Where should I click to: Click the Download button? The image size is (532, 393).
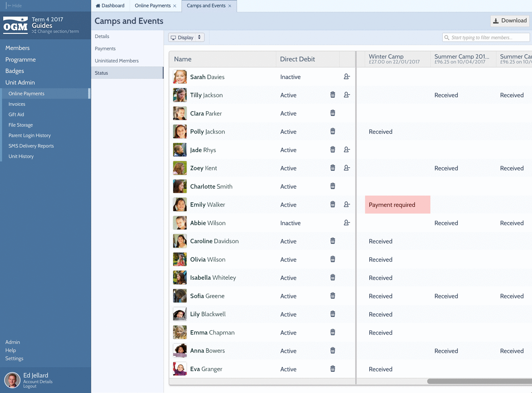(x=510, y=20)
